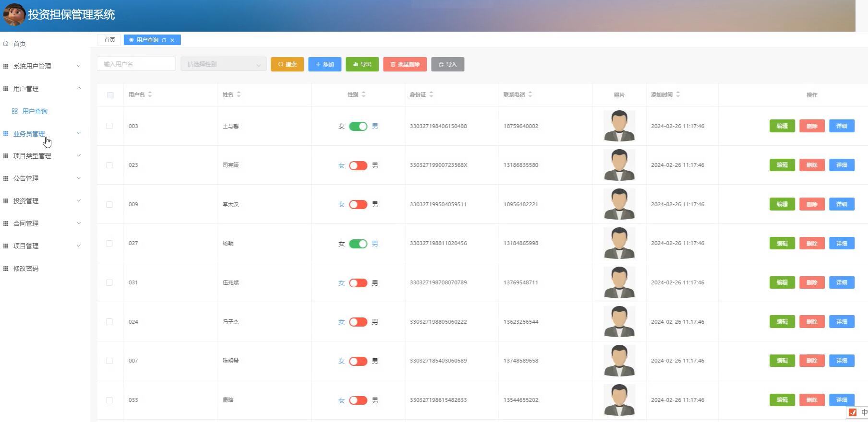Image resolution: width=868 pixels, height=422 pixels.
Task: Click ID number 33032719900723568X
Action: (x=438, y=165)
